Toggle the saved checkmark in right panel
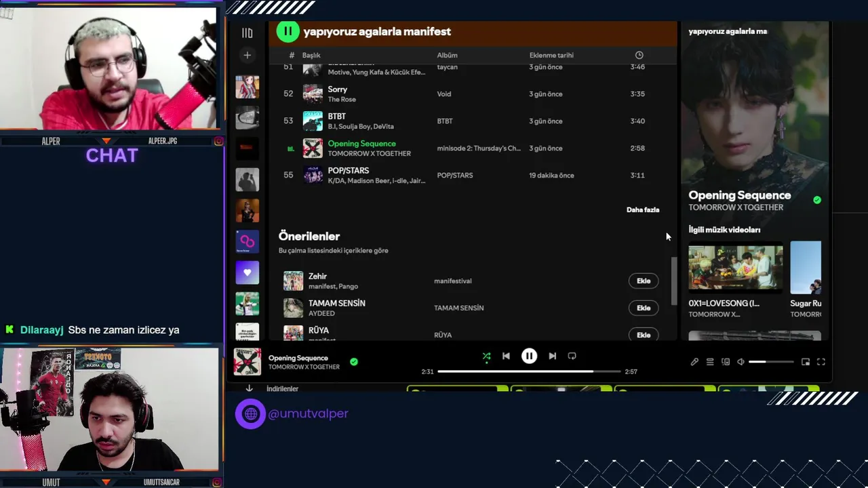Viewport: 868px width, 488px height. 817,200
